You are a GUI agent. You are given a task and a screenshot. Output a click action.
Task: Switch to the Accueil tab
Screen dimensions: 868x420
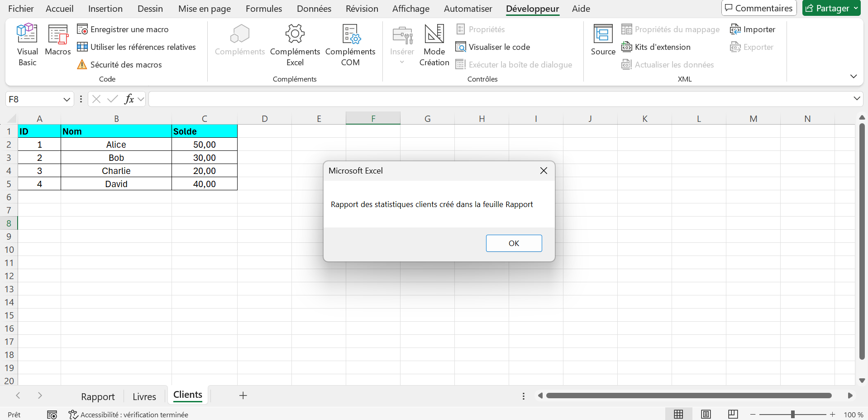[x=60, y=9]
